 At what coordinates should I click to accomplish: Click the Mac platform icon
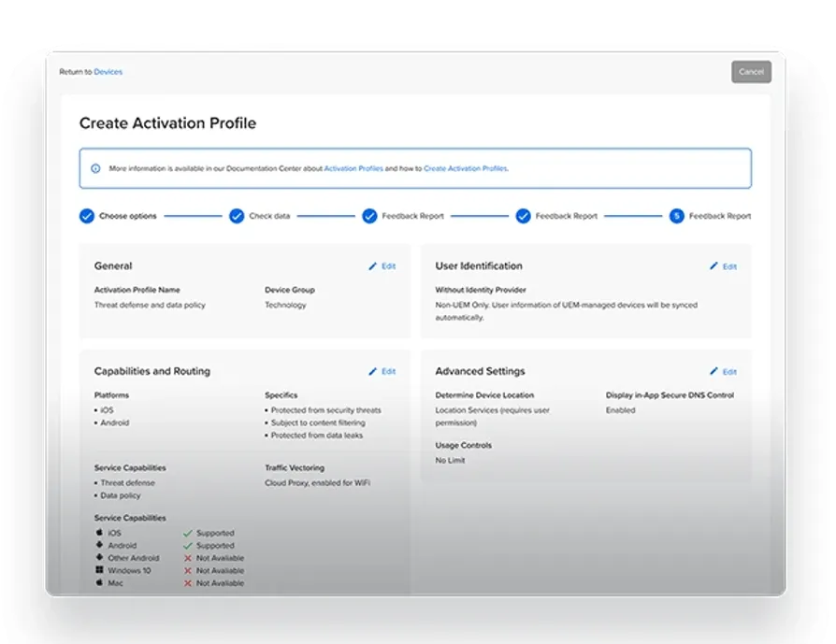click(x=99, y=582)
